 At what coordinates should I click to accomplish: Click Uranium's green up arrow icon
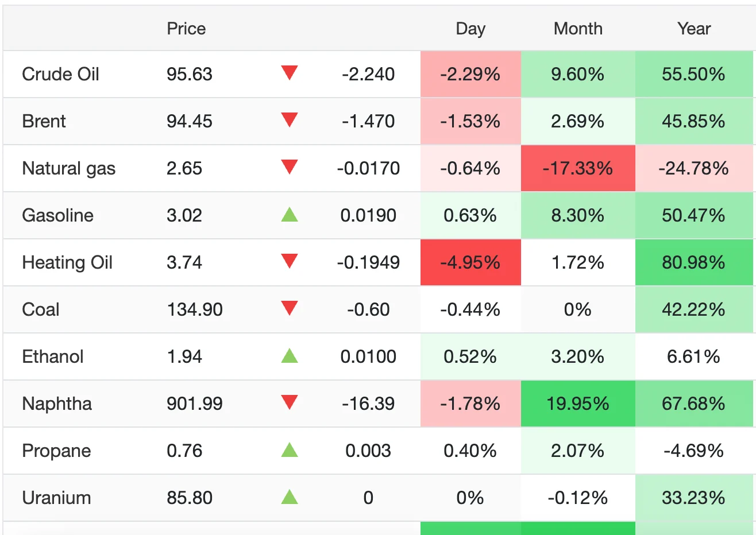(290, 498)
